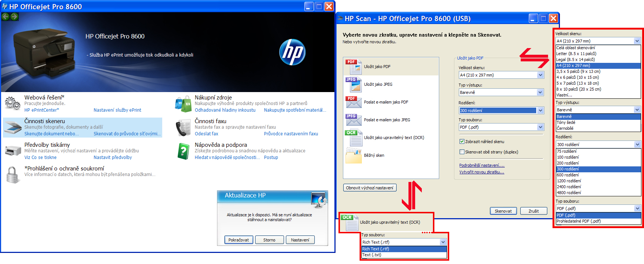
Task: Select the Poslat e-mailem jako JPEG icon
Action: (x=353, y=120)
